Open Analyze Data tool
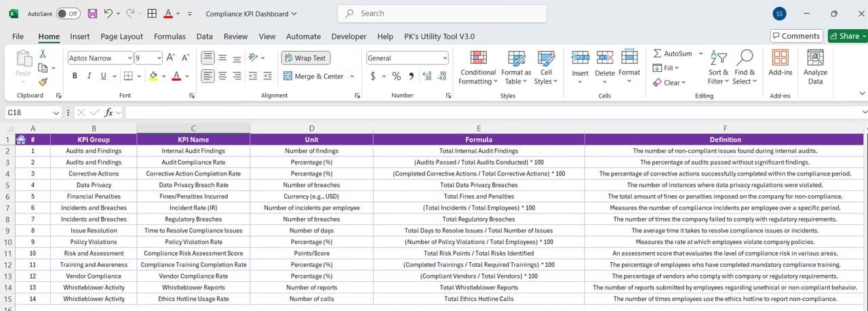 tap(815, 67)
